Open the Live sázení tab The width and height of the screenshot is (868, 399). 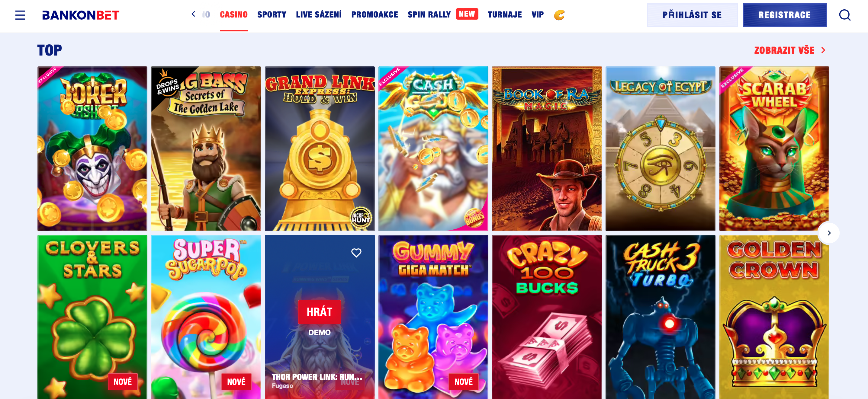pos(318,15)
